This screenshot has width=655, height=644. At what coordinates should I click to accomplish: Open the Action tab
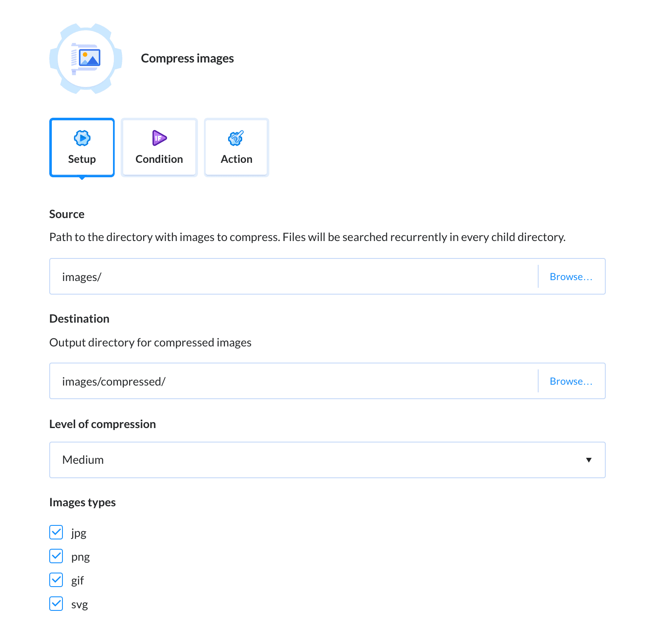[x=237, y=148]
